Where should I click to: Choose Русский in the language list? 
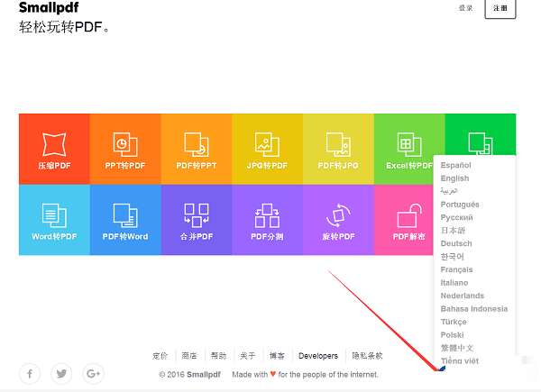point(457,217)
